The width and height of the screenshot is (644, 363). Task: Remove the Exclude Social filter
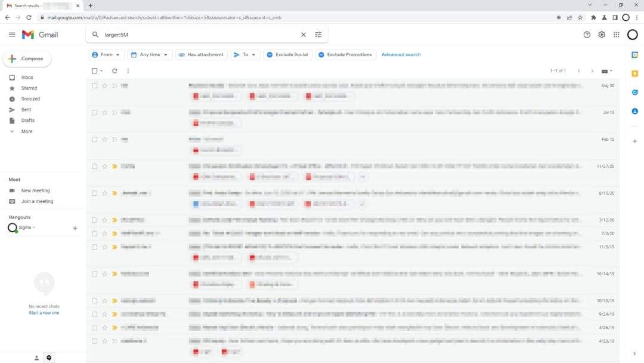pos(287,54)
